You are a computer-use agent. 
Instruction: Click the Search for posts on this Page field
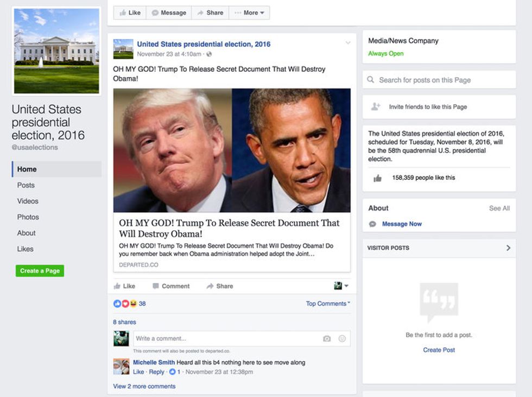pyautogui.click(x=439, y=80)
